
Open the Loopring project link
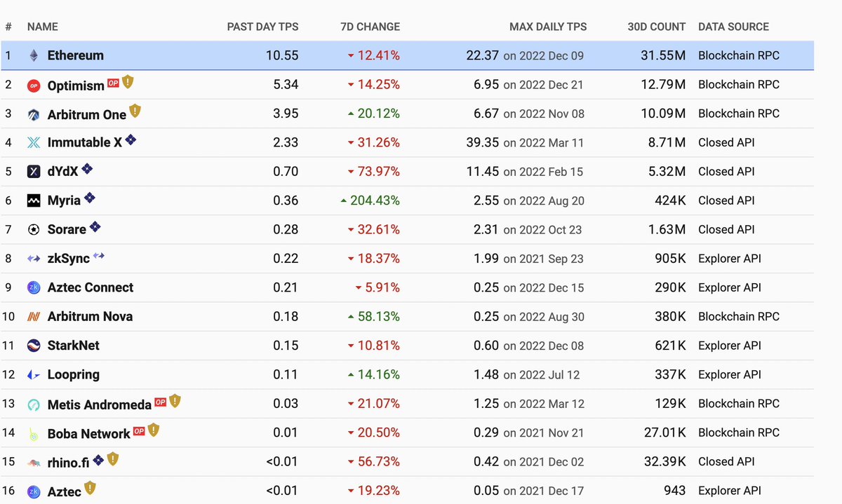(73, 375)
